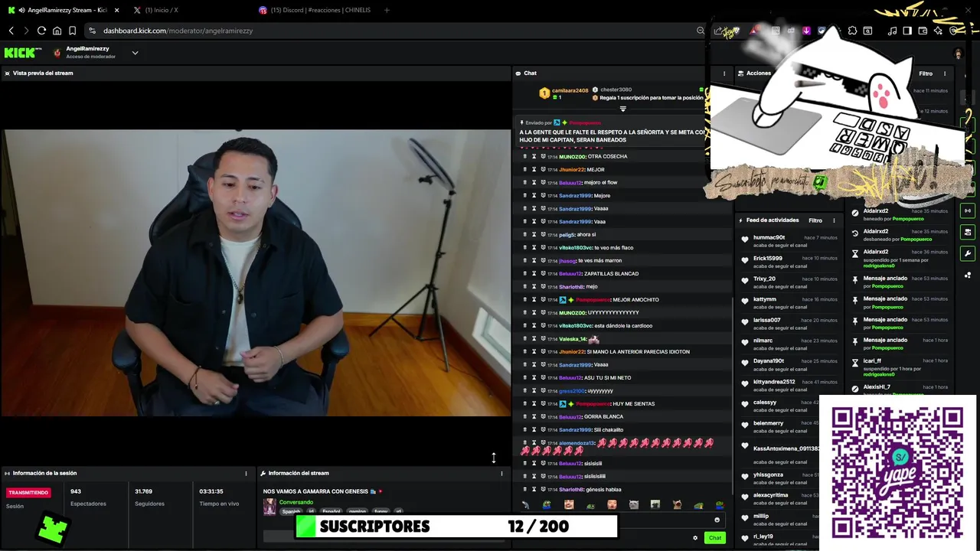Click the Conversando category link
The image size is (980, 551).
296,502
